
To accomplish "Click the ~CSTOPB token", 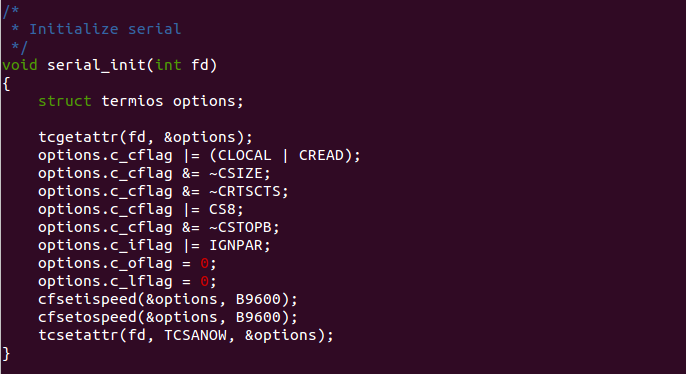I will (240, 227).
